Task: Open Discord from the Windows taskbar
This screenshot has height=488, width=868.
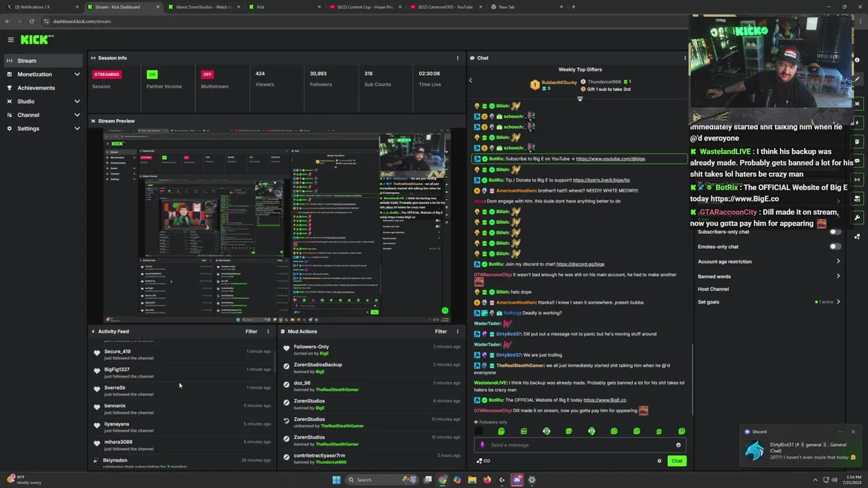Action: coord(517,480)
